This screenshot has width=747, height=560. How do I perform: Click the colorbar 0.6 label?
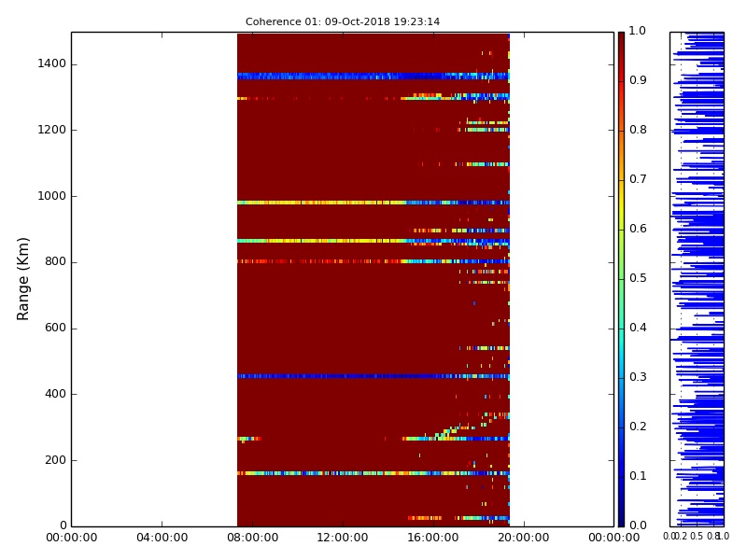(x=638, y=229)
